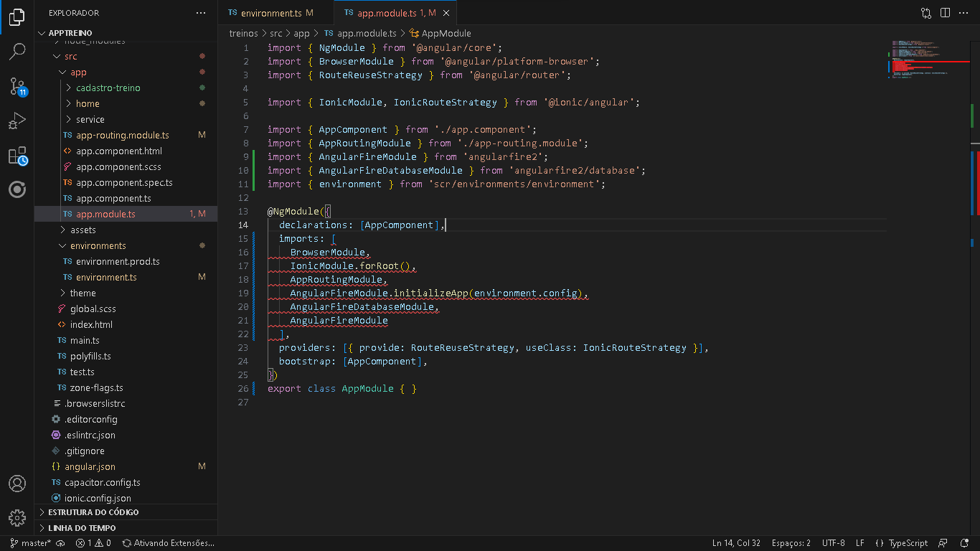This screenshot has width=980, height=551.
Task: Change end-of-line sequence LF
Action: [x=859, y=543]
